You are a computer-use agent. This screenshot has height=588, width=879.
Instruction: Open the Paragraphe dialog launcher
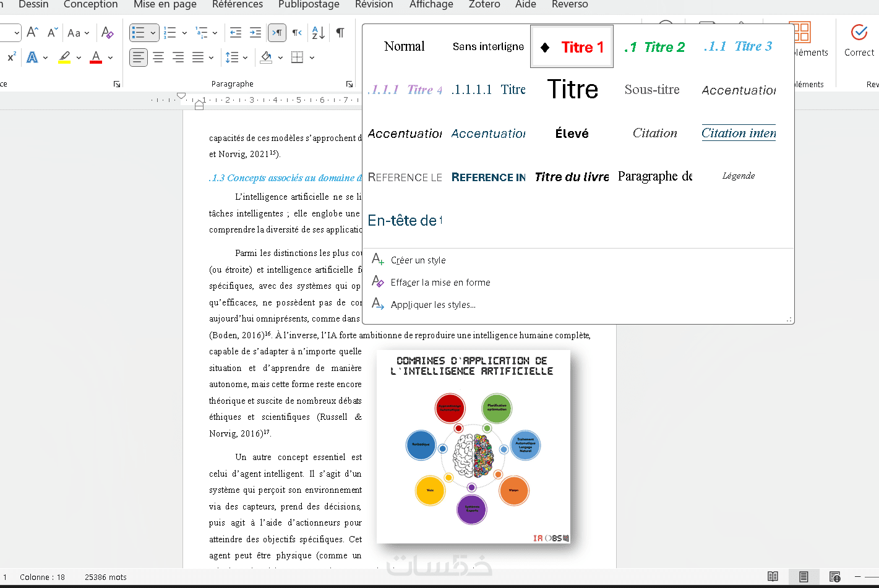[x=349, y=84]
